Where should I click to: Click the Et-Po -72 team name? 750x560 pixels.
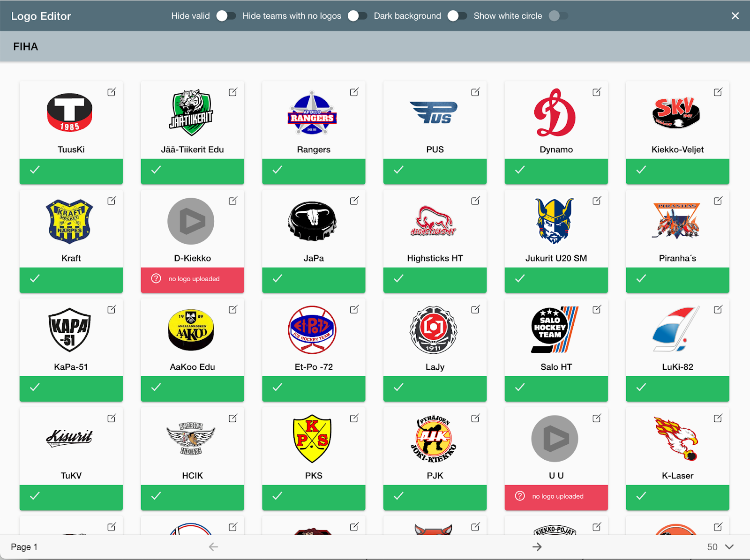[x=314, y=367]
